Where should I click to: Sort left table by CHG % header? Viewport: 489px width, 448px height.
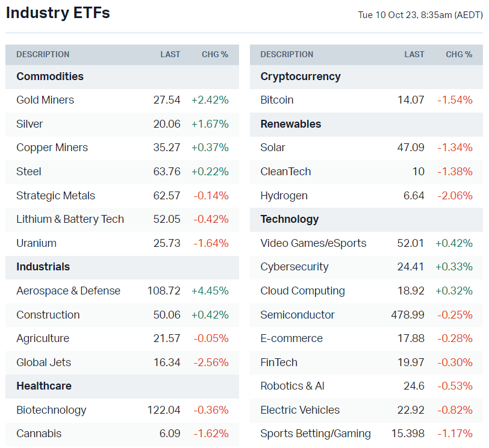click(215, 54)
